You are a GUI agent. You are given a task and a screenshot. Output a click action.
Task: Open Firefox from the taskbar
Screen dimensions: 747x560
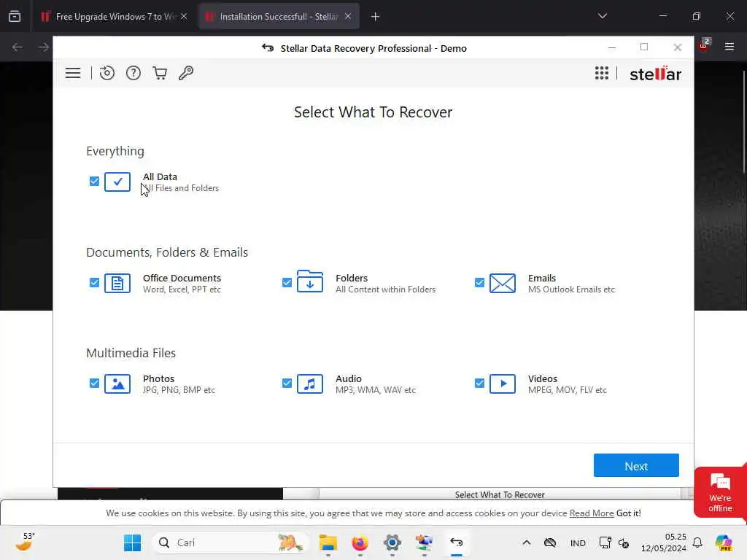click(x=360, y=542)
